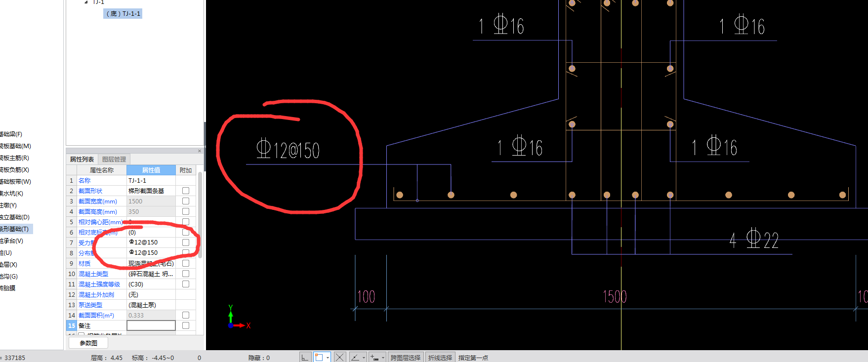The image size is (868, 362).
Task: Click the 跨图层选择 button
Action: (406, 358)
